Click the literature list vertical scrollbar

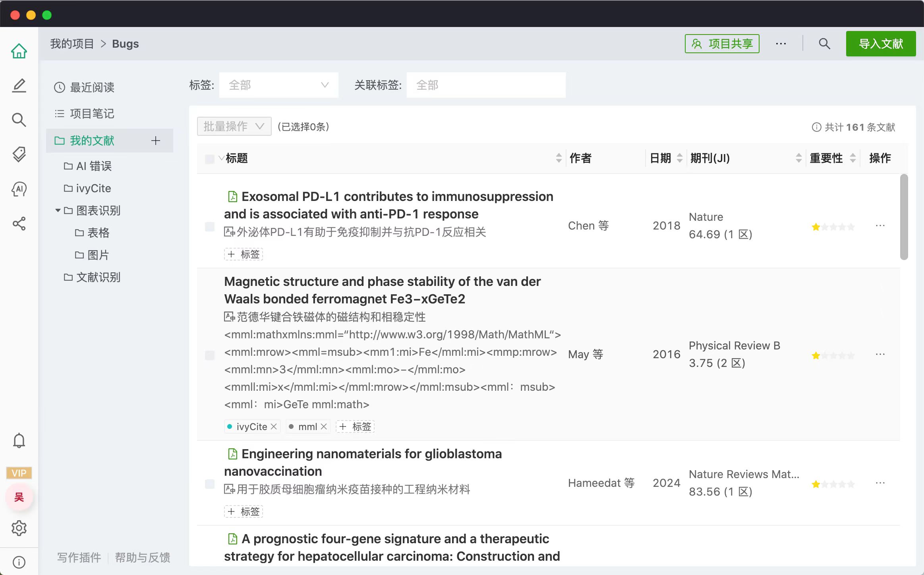click(904, 217)
